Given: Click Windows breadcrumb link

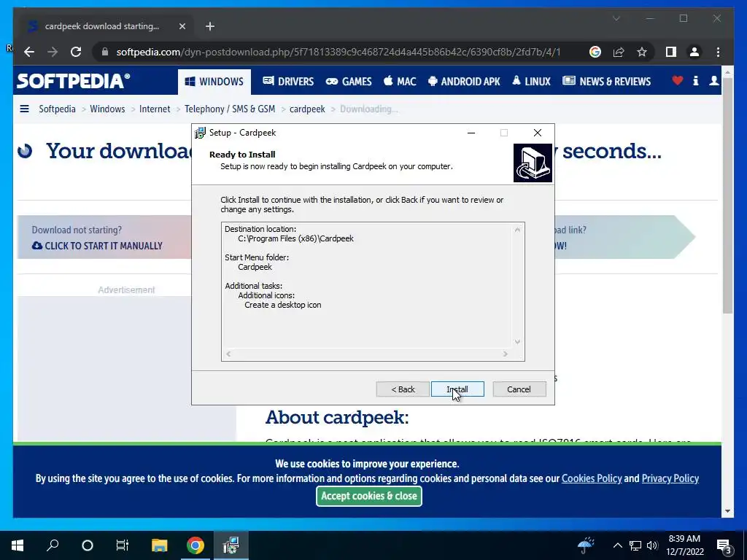Looking at the screenshot, I should click(107, 109).
